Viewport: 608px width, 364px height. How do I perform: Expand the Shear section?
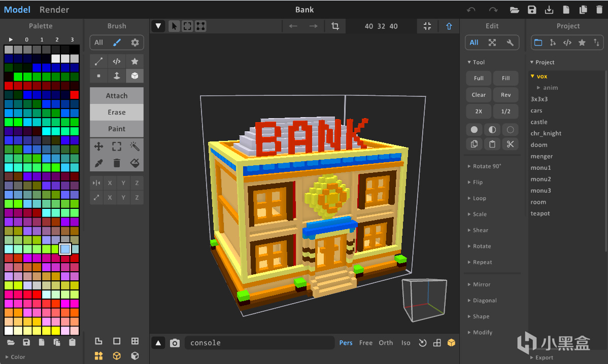[x=478, y=230]
